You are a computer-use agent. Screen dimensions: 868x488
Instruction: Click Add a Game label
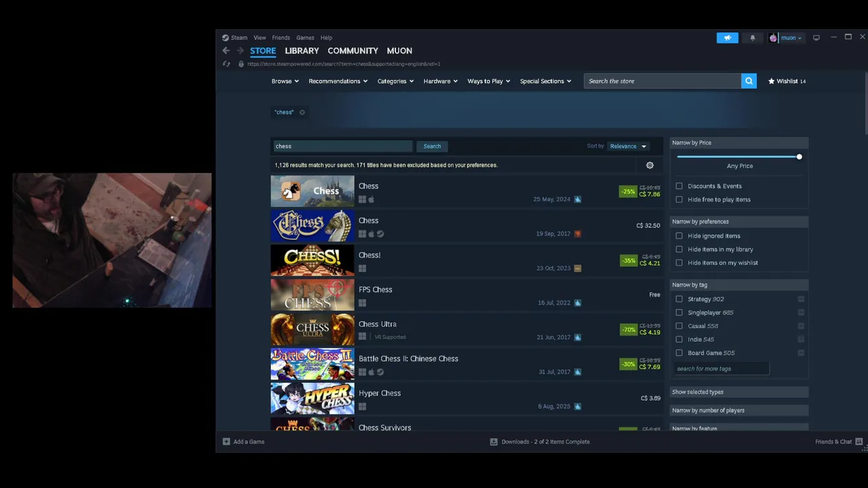tap(249, 442)
